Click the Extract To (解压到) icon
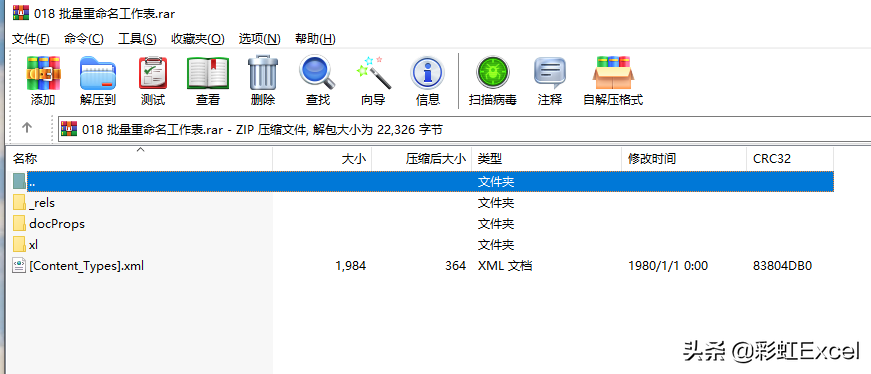871x374 pixels. (x=98, y=73)
